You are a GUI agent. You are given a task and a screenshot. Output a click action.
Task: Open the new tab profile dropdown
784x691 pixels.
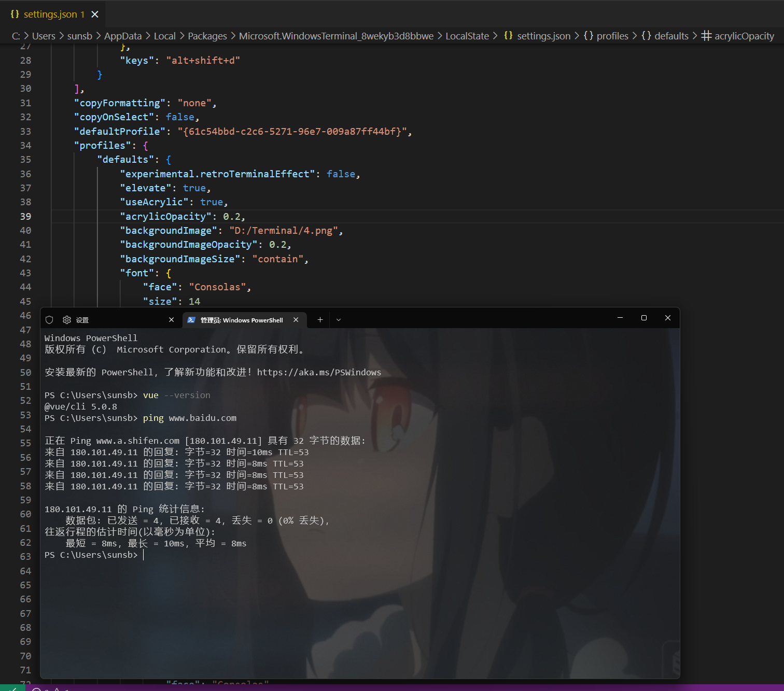339,320
